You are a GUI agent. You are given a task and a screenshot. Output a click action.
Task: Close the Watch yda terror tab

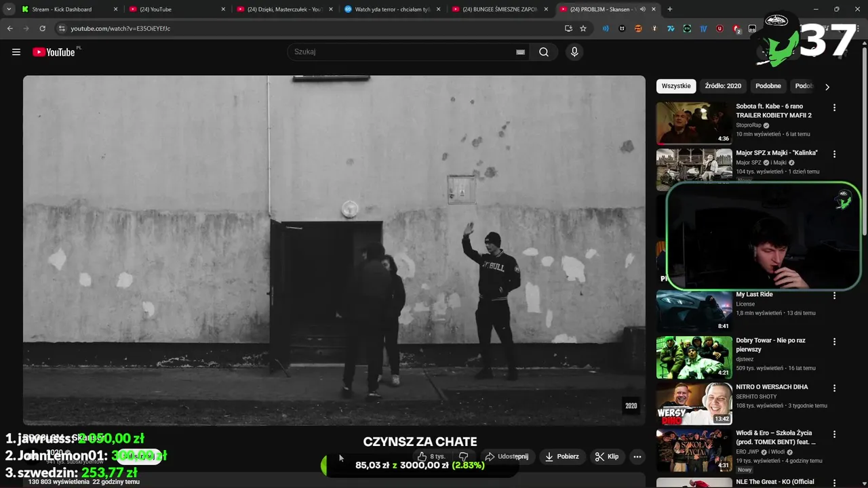(439, 9)
